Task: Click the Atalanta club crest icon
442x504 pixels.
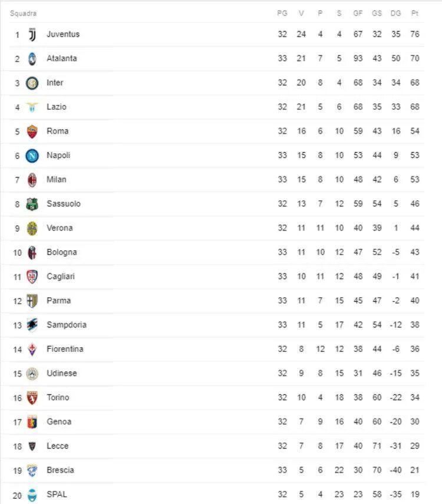Action: click(32, 59)
